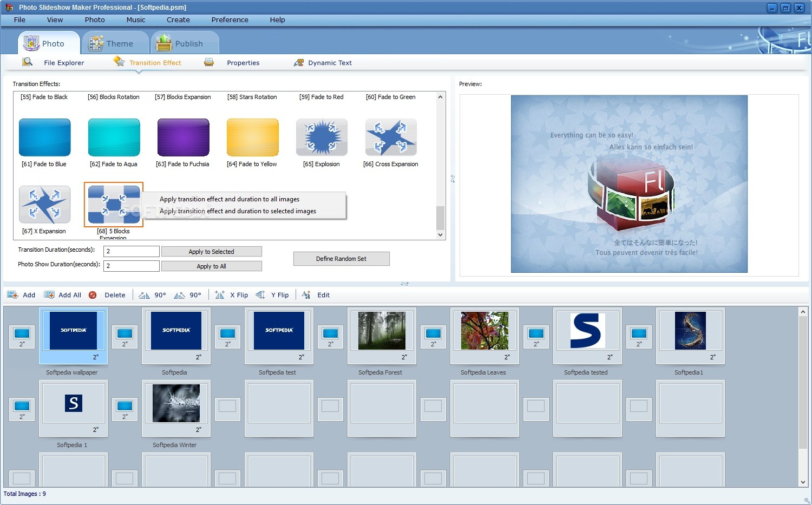Choose the Fade to Blue effect icon
The image size is (812, 505).
[x=45, y=137]
